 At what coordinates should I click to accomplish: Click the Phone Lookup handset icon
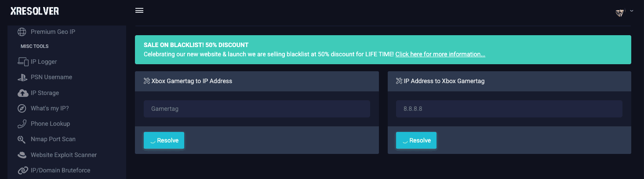point(22,124)
